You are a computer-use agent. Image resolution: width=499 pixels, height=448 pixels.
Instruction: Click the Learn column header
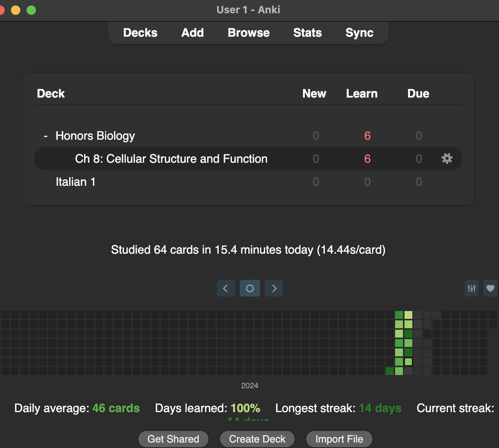coord(362,94)
